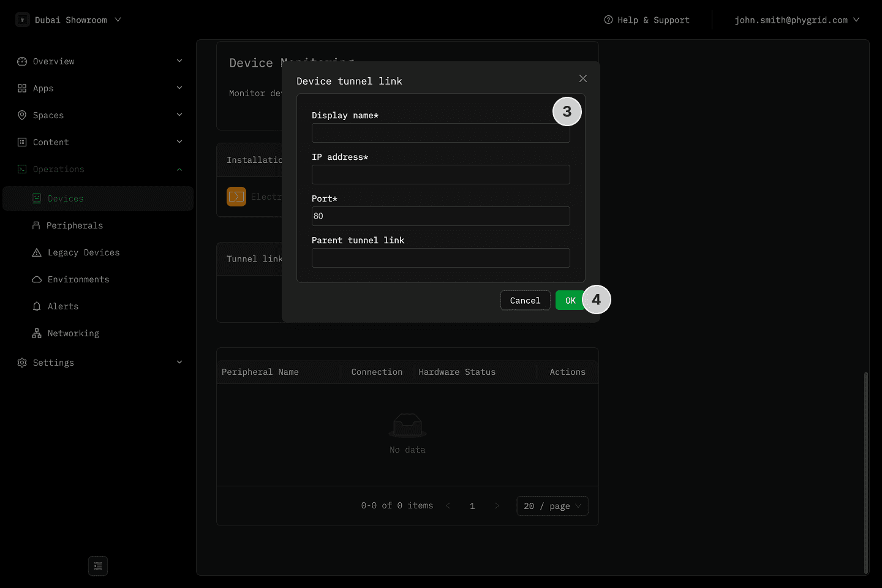Open the 20 / page size dropdown

point(552,506)
